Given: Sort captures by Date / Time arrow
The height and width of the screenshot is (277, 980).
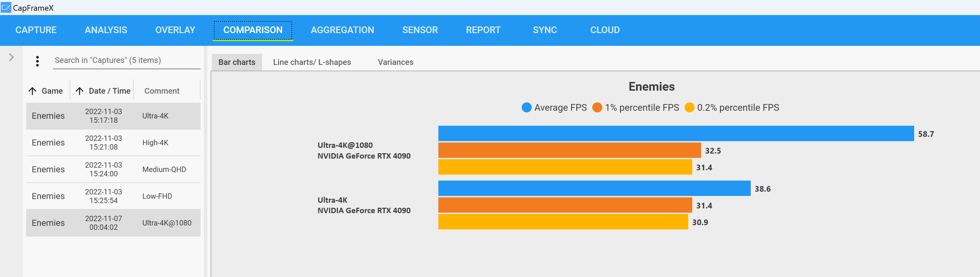Looking at the screenshot, I should [80, 91].
